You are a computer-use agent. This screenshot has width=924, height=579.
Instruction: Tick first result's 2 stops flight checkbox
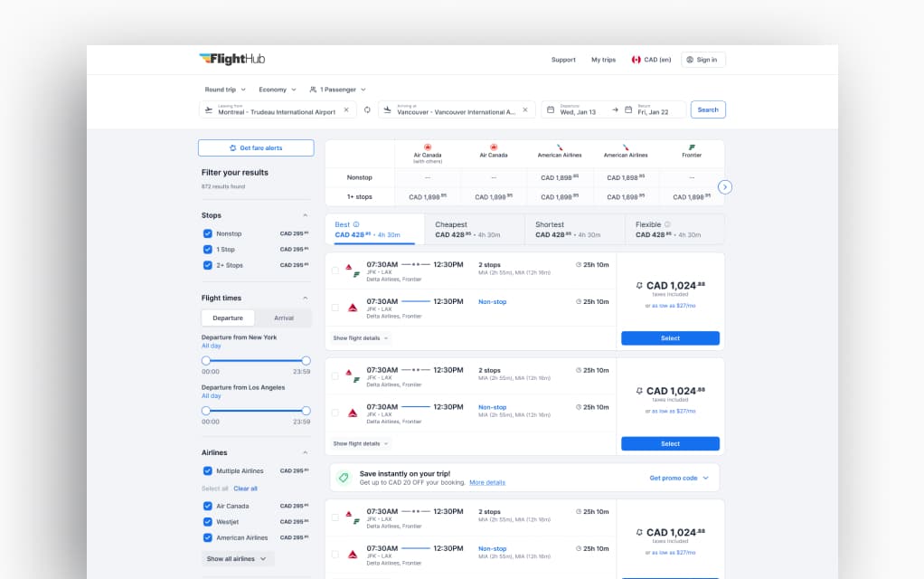click(x=335, y=271)
